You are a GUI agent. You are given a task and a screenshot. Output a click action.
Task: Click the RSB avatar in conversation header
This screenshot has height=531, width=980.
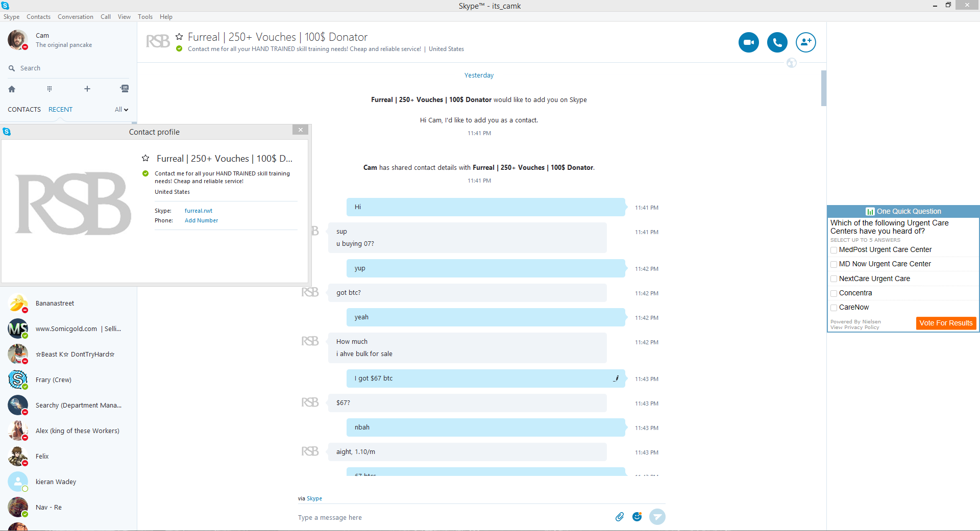pyautogui.click(x=158, y=41)
